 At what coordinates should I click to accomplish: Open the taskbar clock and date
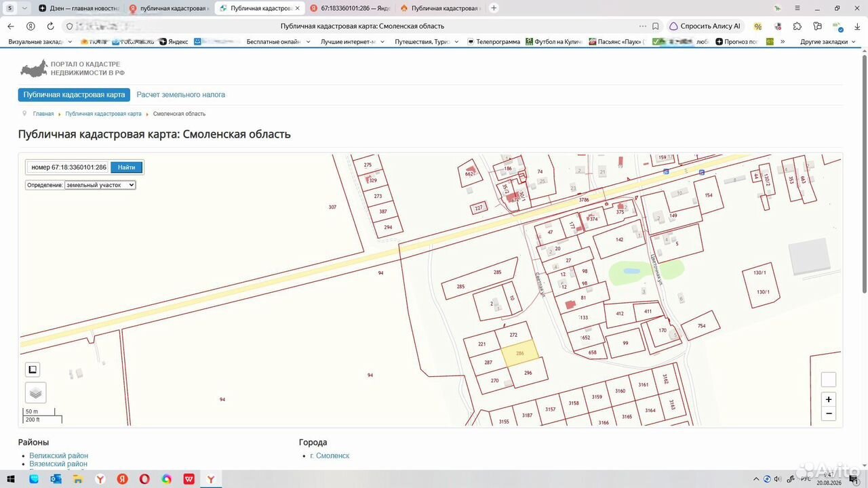click(x=829, y=479)
